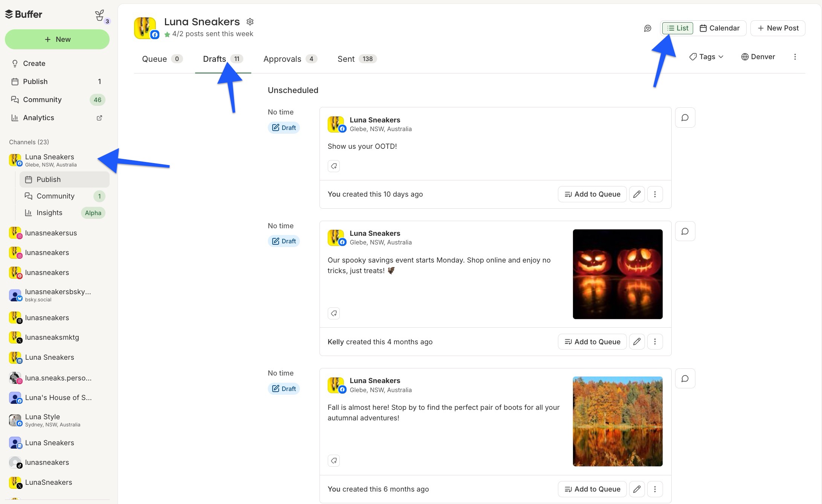Open channel settings gear next to Luna Sneakers
Viewport: 822px width, 504px height.
[250, 22]
